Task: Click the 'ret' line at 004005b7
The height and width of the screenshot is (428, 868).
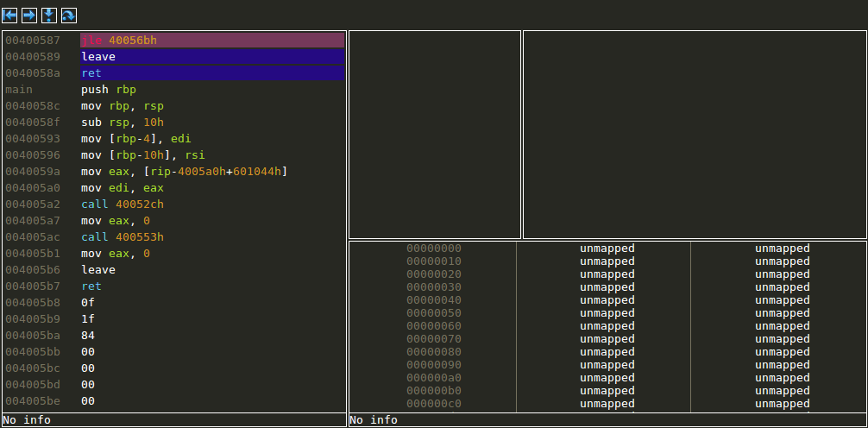Action: (91, 286)
